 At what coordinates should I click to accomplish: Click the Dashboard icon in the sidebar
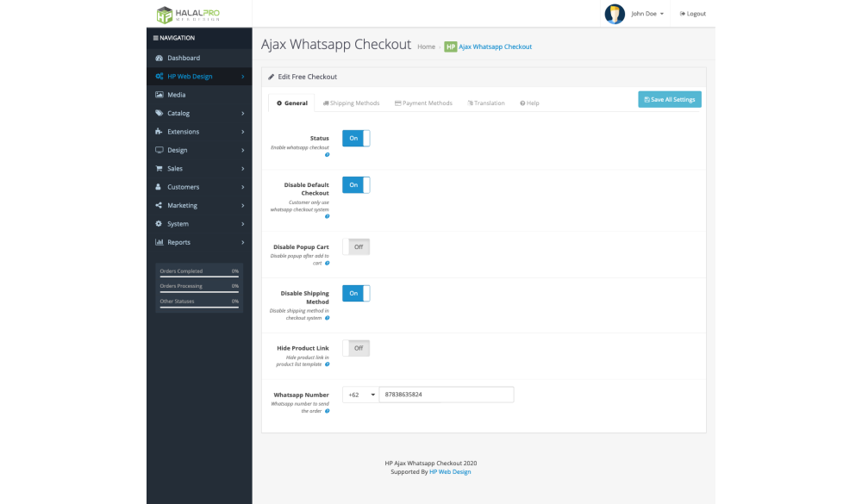pyautogui.click(x=159, y=58)
